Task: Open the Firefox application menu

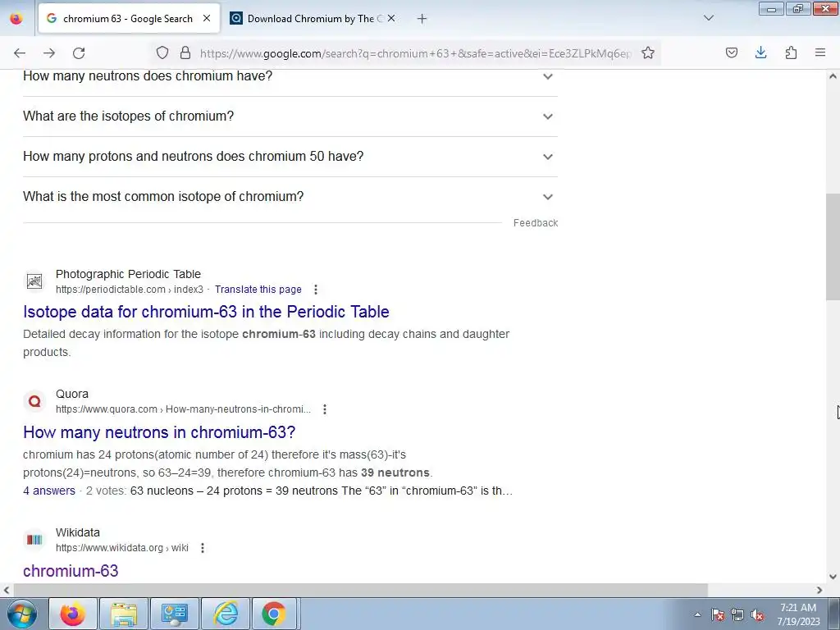Action: [820, 52]
